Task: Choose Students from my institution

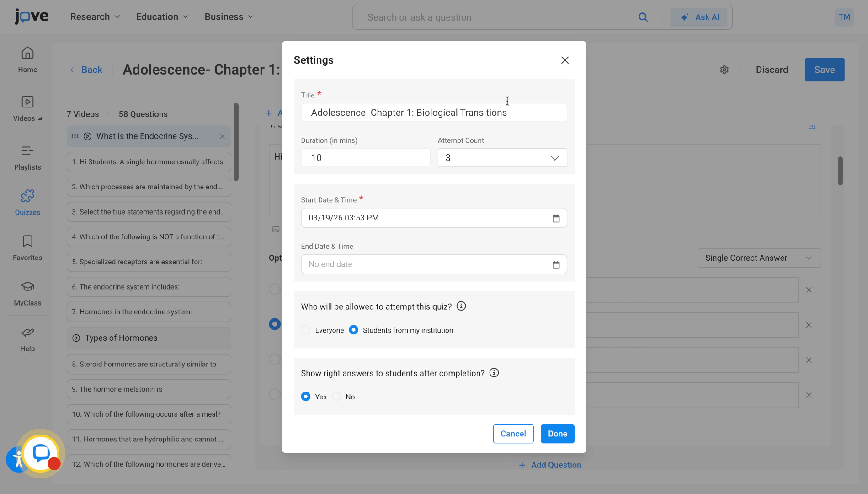Action: point(353,330)
